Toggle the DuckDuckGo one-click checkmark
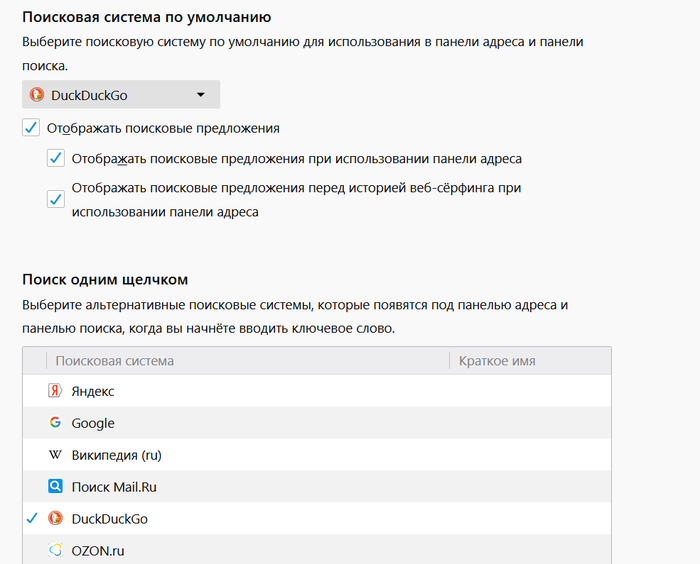700x564 pixels. coord(32,519)
